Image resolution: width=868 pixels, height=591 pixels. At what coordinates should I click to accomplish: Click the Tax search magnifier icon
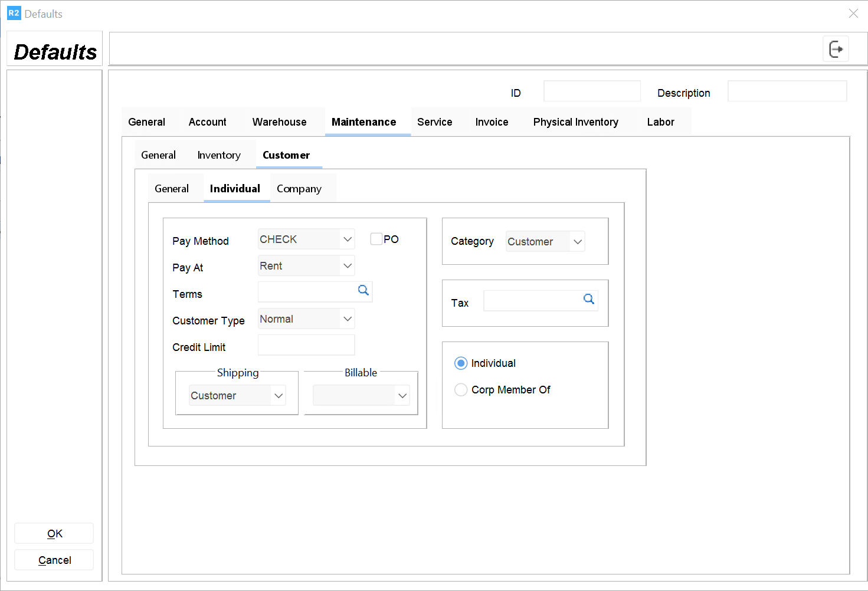588,299
